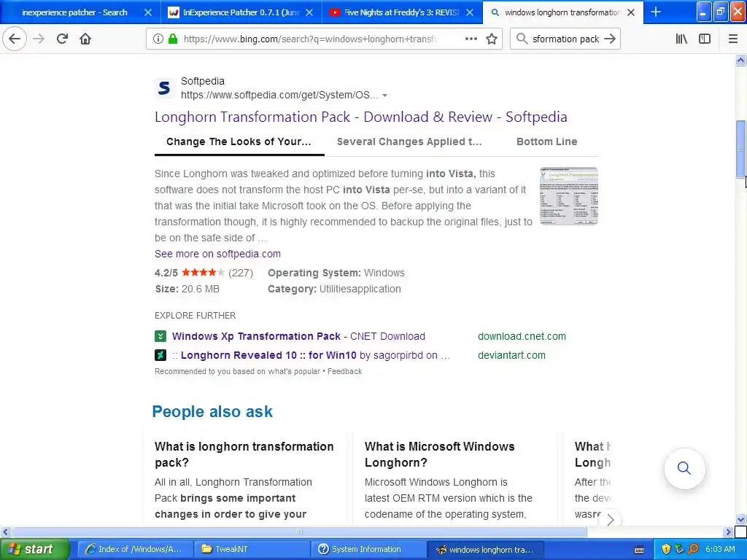Open Longhorn Transformation Pack Softpedia result link
Screen dimensions: 747x560
[x=360, y=117]
